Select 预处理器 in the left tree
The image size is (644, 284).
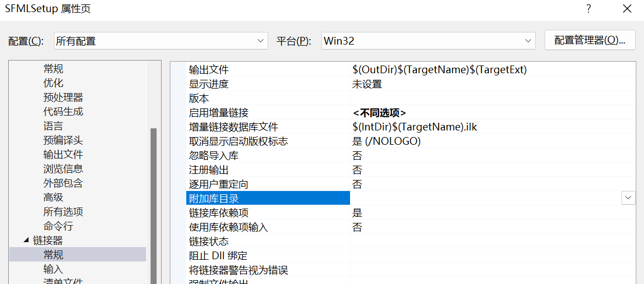point(63,97)
